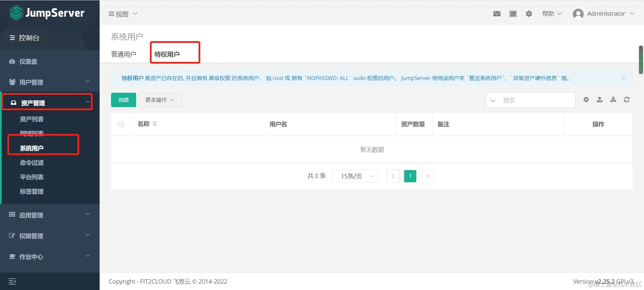Open 标签管理 in the sidebar
Viewport: 644px width, 290px height.
(x=32, y=192)
